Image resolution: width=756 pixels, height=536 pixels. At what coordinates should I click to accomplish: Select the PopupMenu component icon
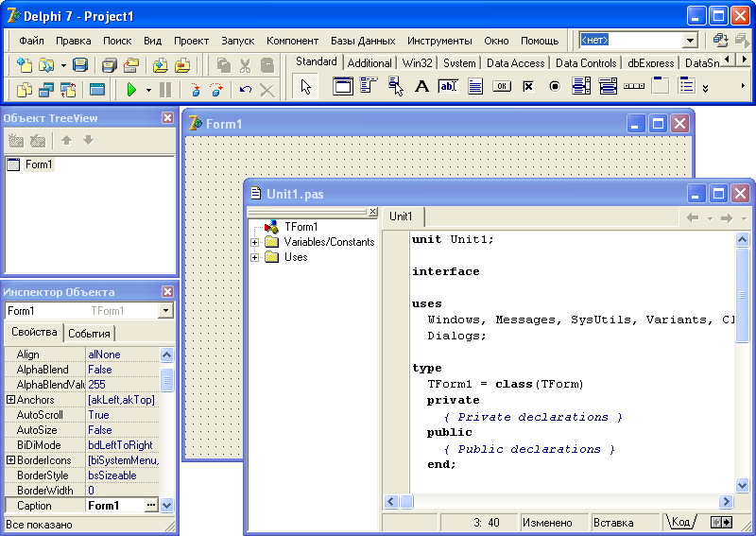tap(395, 86)
